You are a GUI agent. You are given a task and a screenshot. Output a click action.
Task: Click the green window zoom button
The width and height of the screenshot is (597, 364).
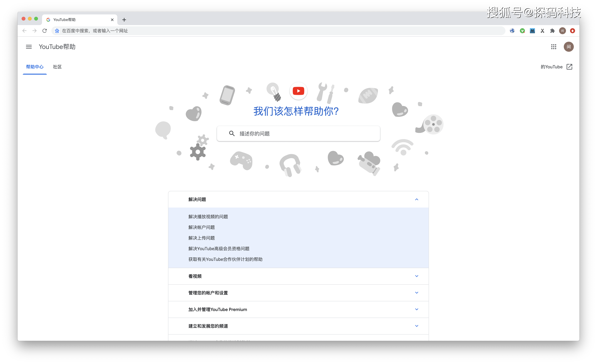[36, 19]
